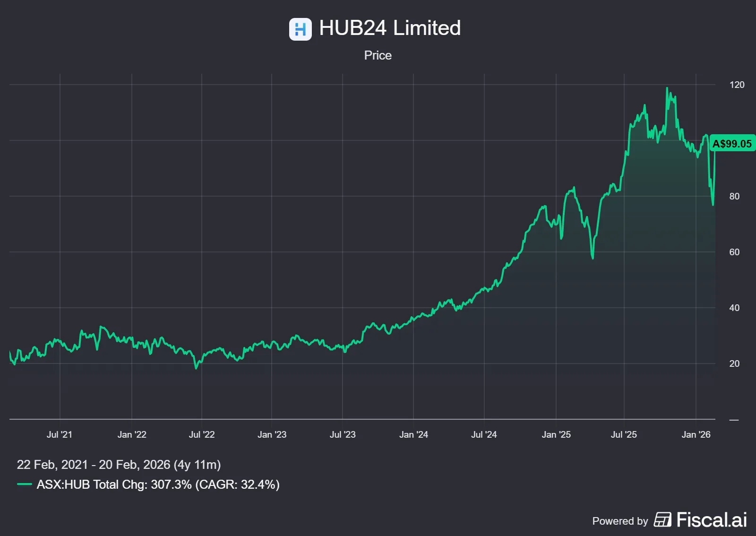Click the 60 y-axis value label
The width and height of the screenshot is (756, 536).
(x=734, y=252)
